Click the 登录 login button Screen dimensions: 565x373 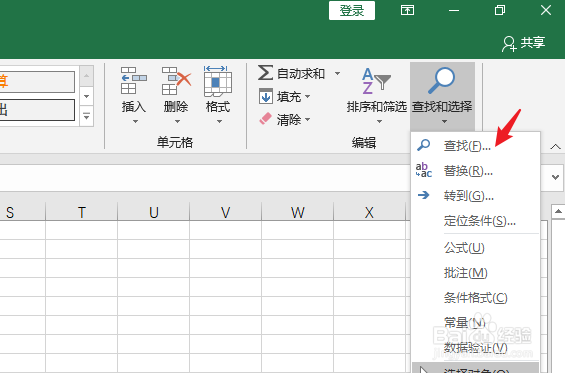[x=352, y=10]
